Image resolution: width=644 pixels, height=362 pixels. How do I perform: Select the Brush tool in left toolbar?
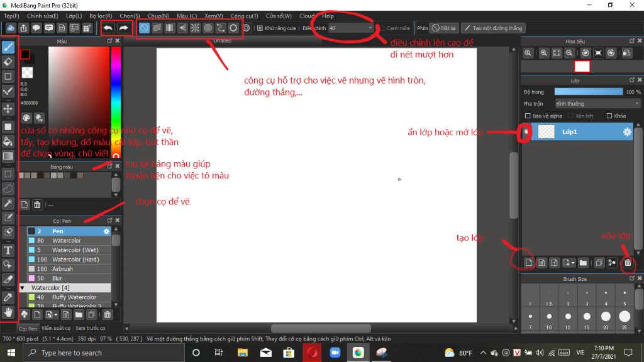pos(8,47)
